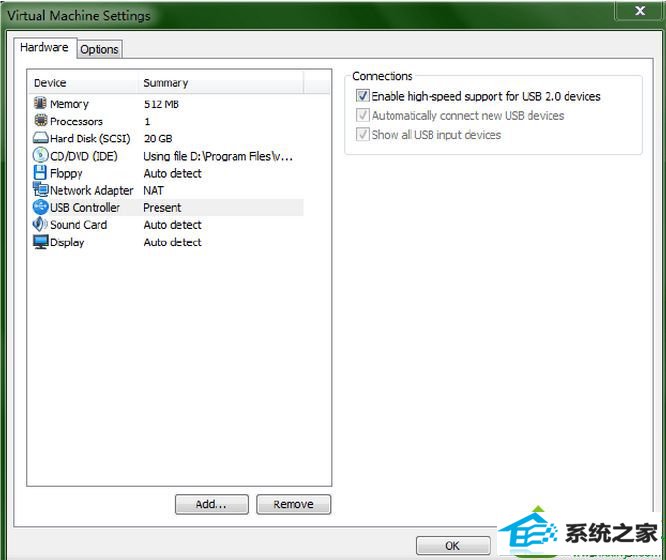Sort by the Summary column header
The width and height of the screenshot is (666, 560).
coord(221,83)
